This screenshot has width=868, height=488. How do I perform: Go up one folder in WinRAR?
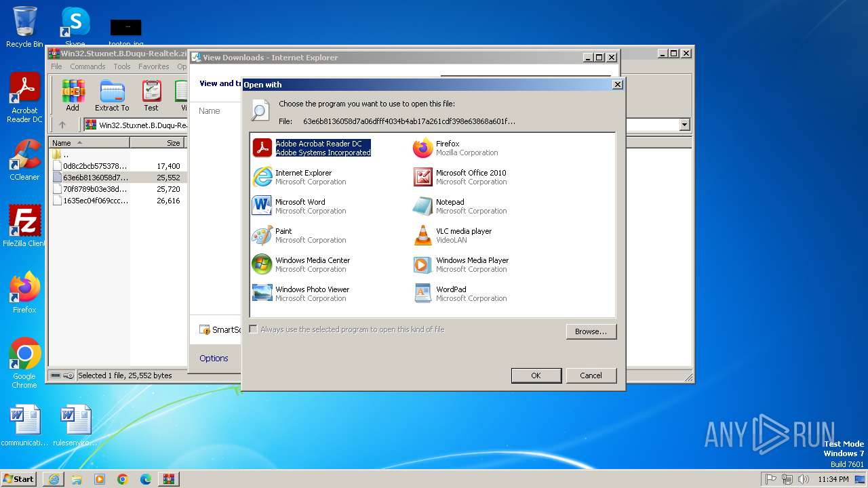[x=62, y=125]
